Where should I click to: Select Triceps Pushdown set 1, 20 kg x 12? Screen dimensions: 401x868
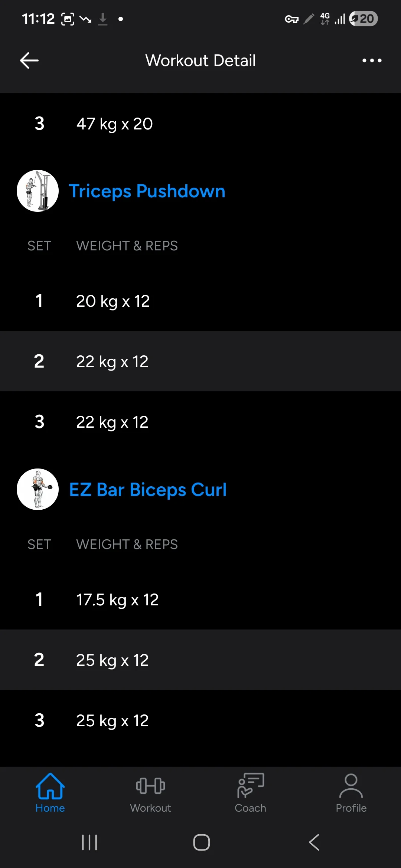[200, 301]
